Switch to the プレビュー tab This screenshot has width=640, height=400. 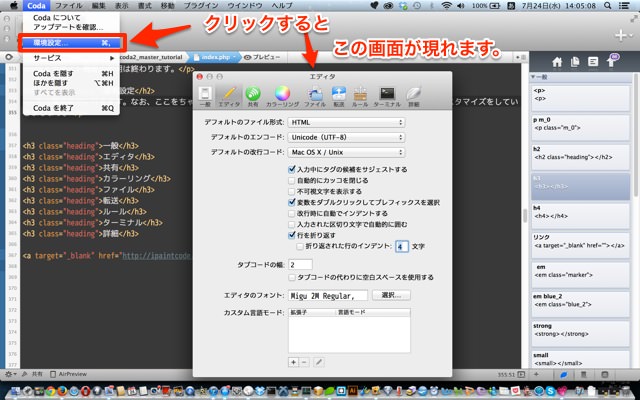click(x=262, y=57)
